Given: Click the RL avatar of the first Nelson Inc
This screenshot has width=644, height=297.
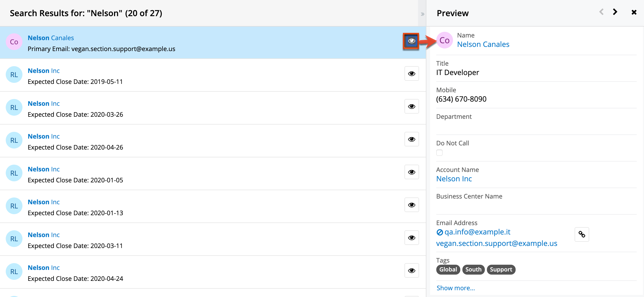Looking at the screenshot, I should coord(14,75).
